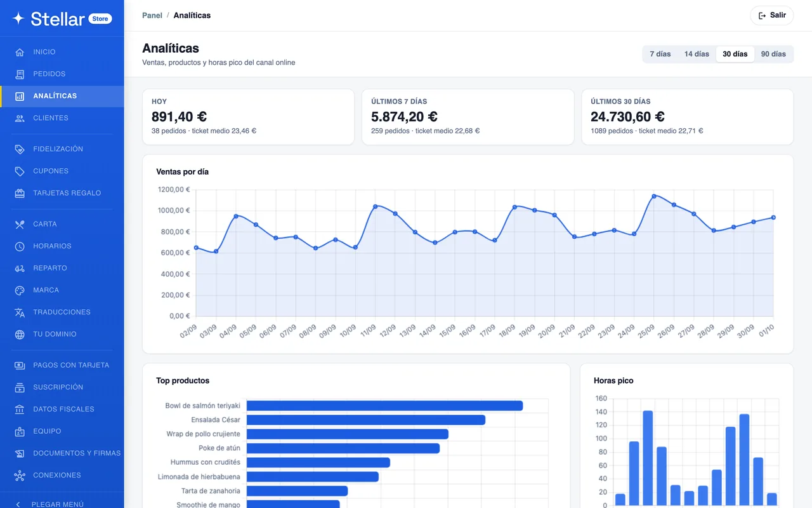
Task: Click the Tu Dominio globe icon
Action: point(20,335)
